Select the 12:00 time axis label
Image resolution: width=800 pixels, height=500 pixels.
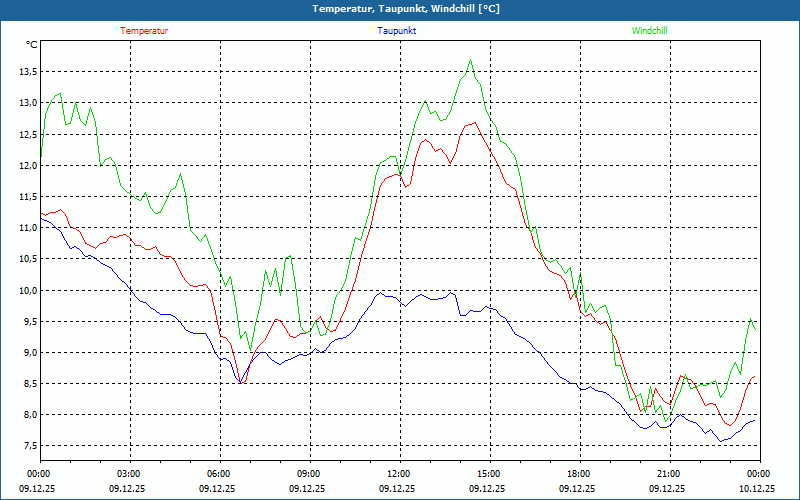(x=399, y=473)
